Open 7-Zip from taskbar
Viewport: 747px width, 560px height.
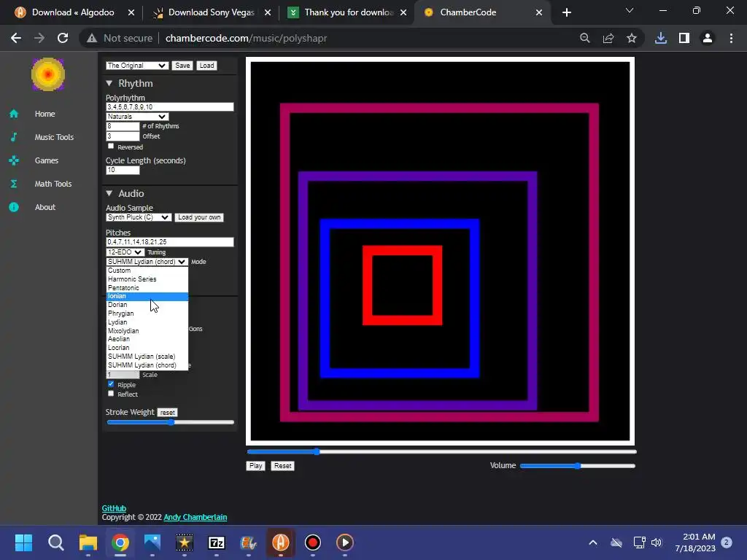(217, 542)
